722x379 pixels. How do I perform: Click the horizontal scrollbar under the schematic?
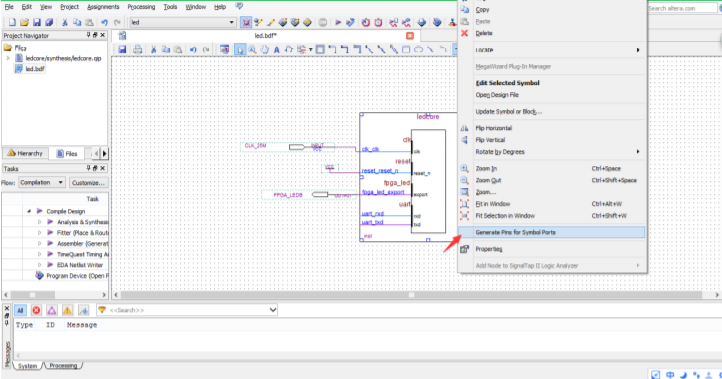pos(411,295)
